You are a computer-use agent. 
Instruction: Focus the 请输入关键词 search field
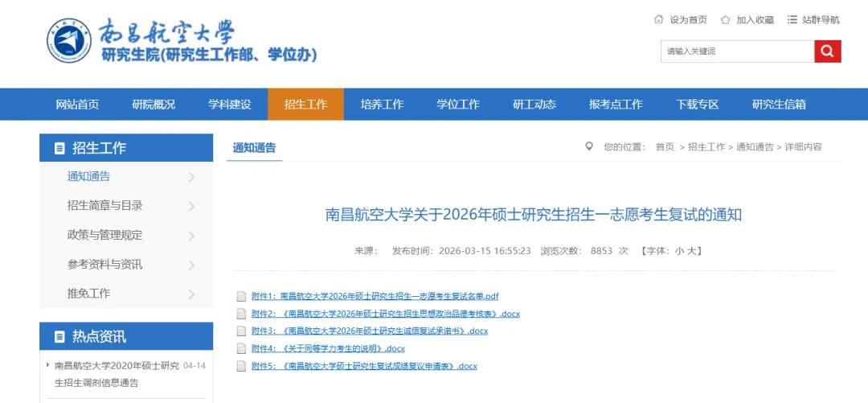737,51
